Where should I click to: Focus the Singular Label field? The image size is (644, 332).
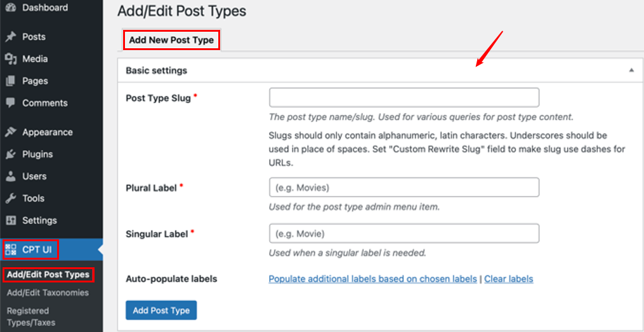point(404,234)
